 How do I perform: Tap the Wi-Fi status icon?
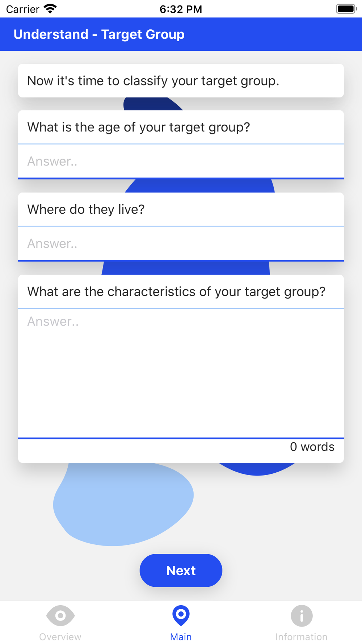[50, 9]
